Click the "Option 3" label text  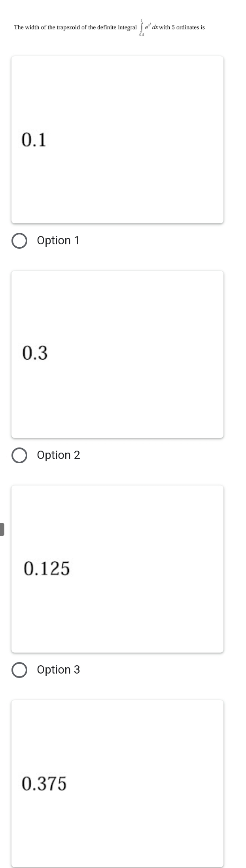[x=59, y=670]
